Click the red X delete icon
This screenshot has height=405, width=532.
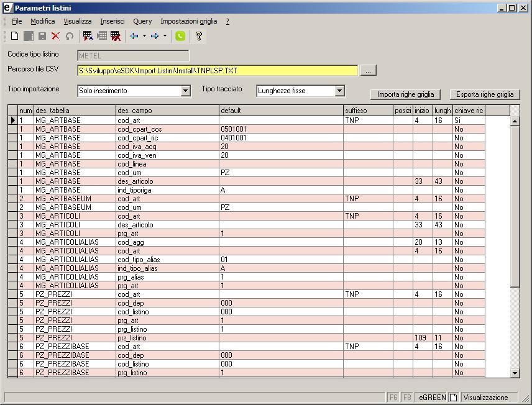pos(56,36)
